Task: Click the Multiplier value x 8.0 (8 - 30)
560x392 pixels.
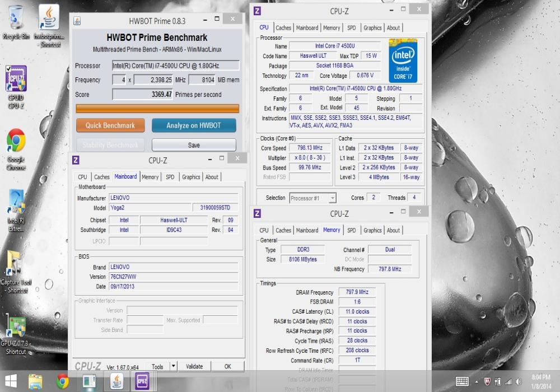Action: click(x=310, y=157)
